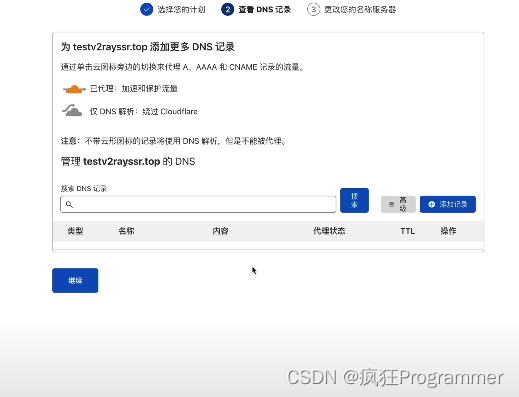The height and width of the screenshot is (397, 519).
Task: Click the magnifier icon in search field
Action: click(x=69, y=204)
